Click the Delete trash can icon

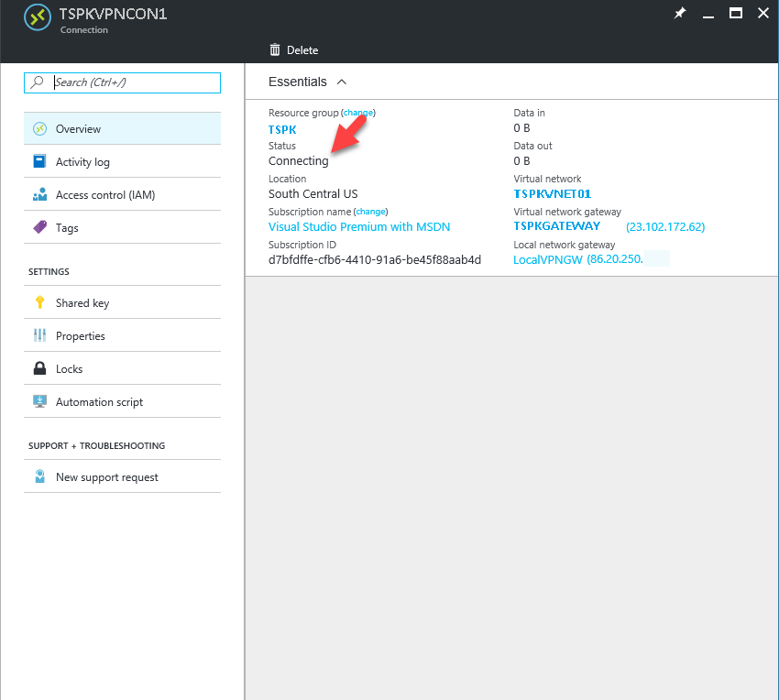[275, 49]
